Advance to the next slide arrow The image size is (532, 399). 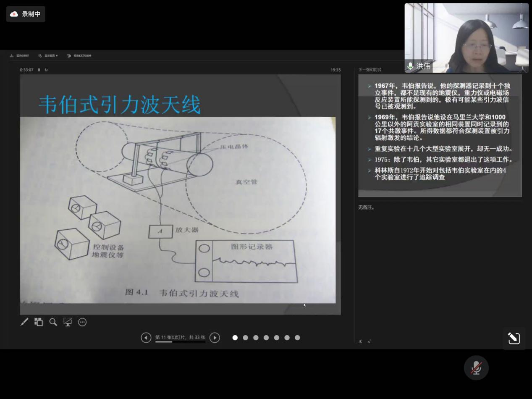215,338
